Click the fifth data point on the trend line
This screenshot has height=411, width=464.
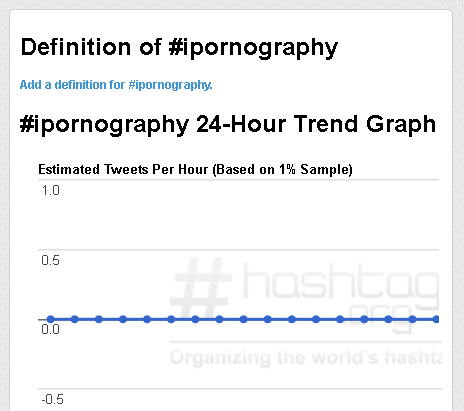tap(147, 319)
